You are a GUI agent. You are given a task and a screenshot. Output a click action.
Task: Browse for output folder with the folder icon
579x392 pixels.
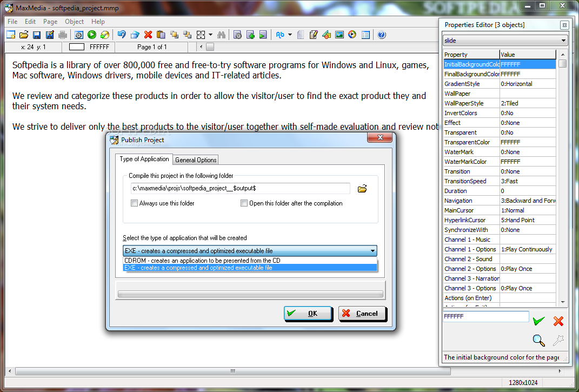click(362, 188)
